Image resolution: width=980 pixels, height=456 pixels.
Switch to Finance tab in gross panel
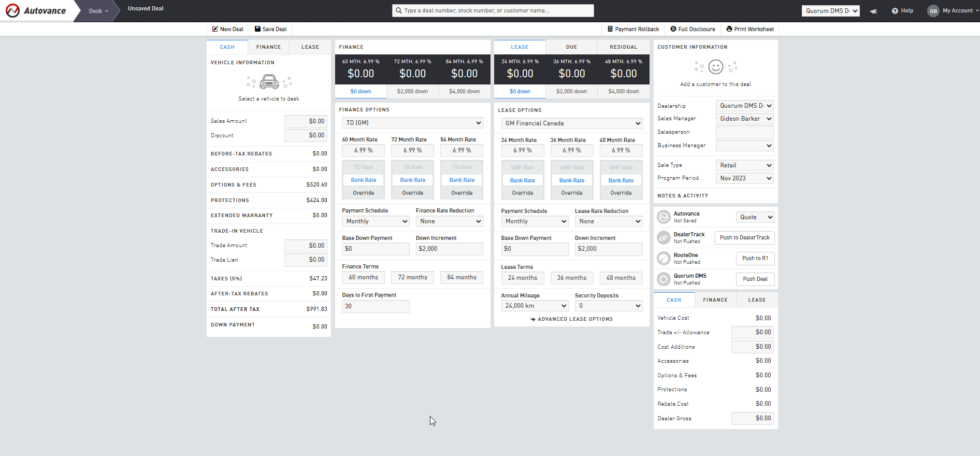715,300
